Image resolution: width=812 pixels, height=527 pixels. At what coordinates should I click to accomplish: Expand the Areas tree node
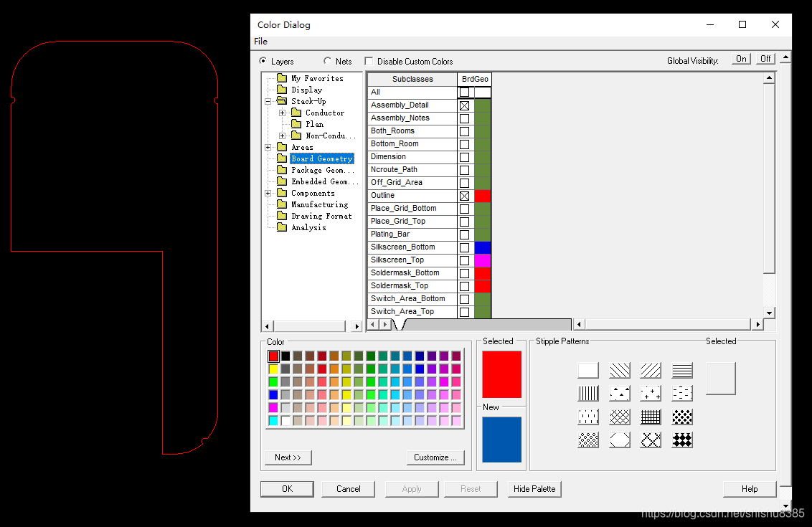click(x=268, y=147)
